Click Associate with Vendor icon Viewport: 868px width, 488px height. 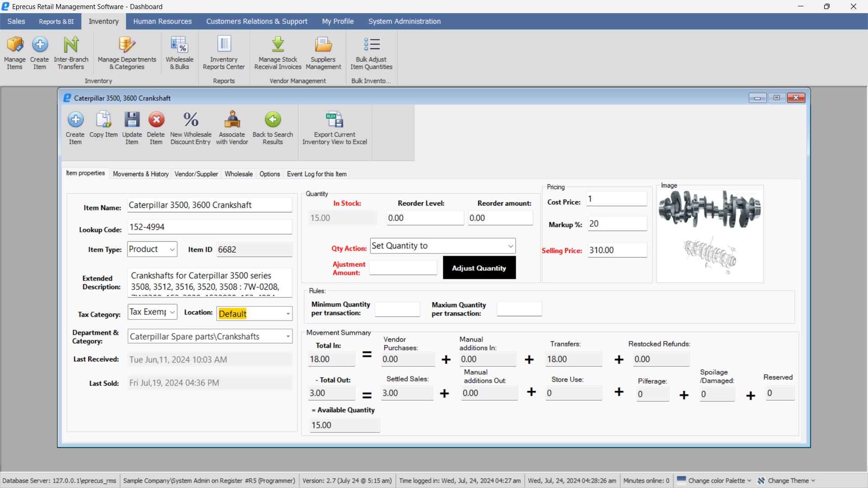pyautogui.click(x=232, y=120)
